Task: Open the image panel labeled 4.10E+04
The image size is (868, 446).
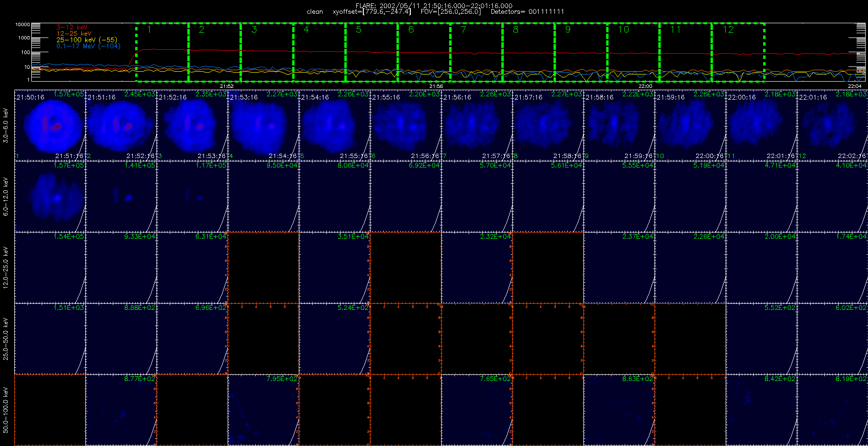Action: (832, 196)
